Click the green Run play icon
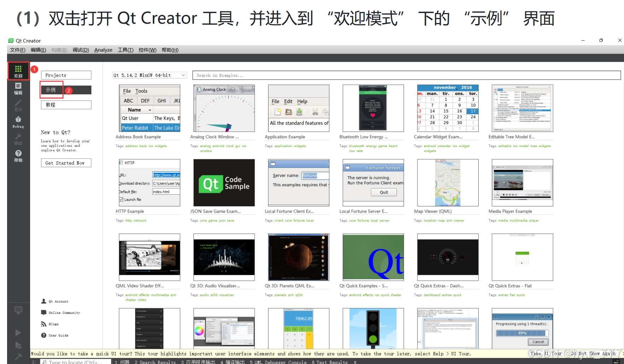 18,333
